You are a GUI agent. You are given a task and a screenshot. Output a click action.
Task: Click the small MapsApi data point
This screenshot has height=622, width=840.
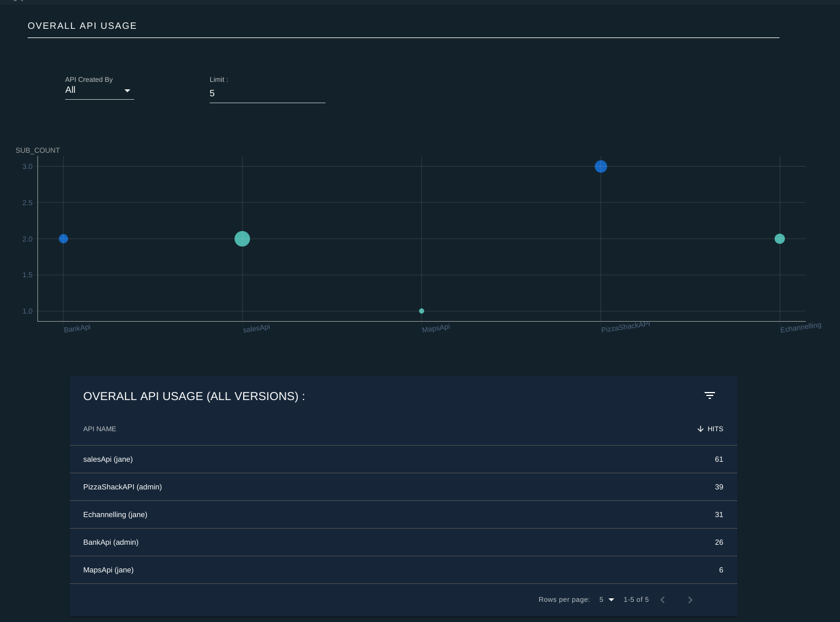coord(422,311)
